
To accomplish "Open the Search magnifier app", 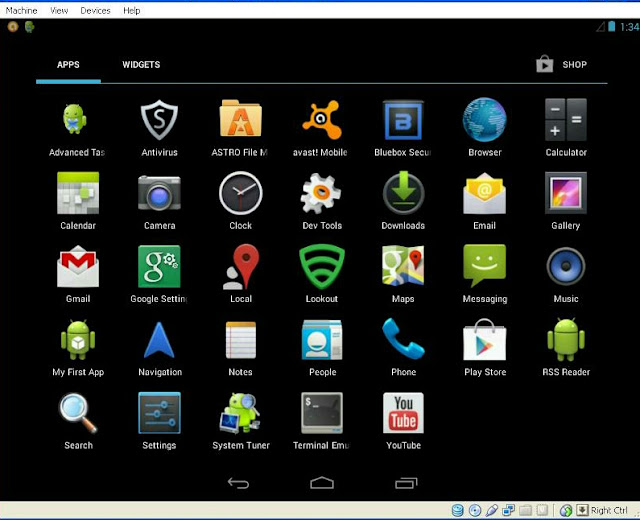I will click(x=78, y=421).
